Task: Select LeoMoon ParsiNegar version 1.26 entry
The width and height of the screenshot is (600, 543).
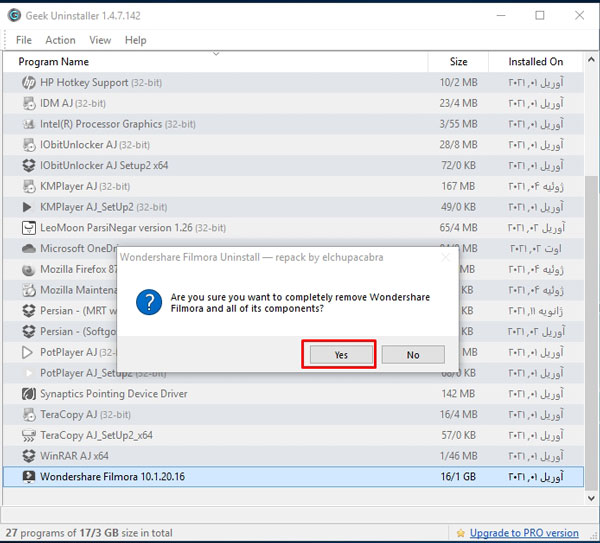Action: [293, 228]
